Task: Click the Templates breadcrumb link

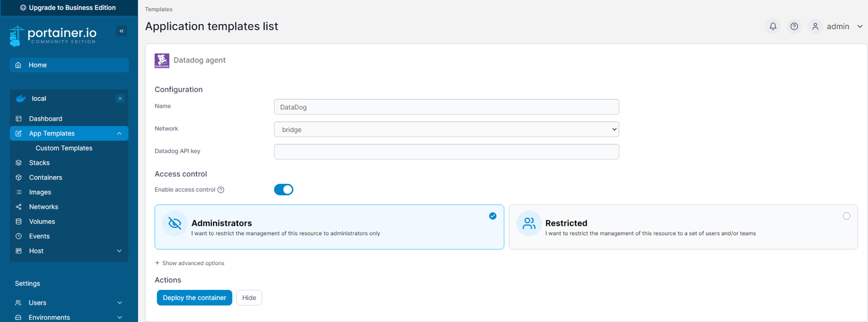Action: click(159, 9)
